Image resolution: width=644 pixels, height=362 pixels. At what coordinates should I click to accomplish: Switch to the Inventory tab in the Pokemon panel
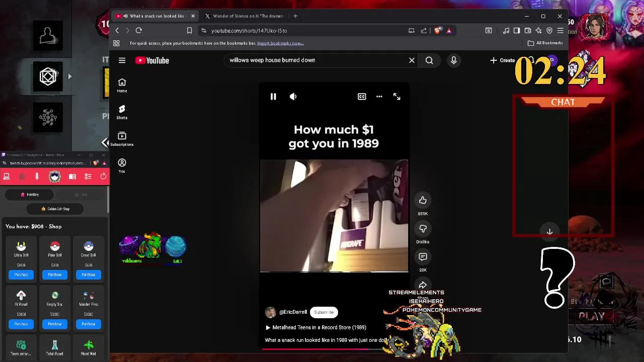tap(30, 195)
